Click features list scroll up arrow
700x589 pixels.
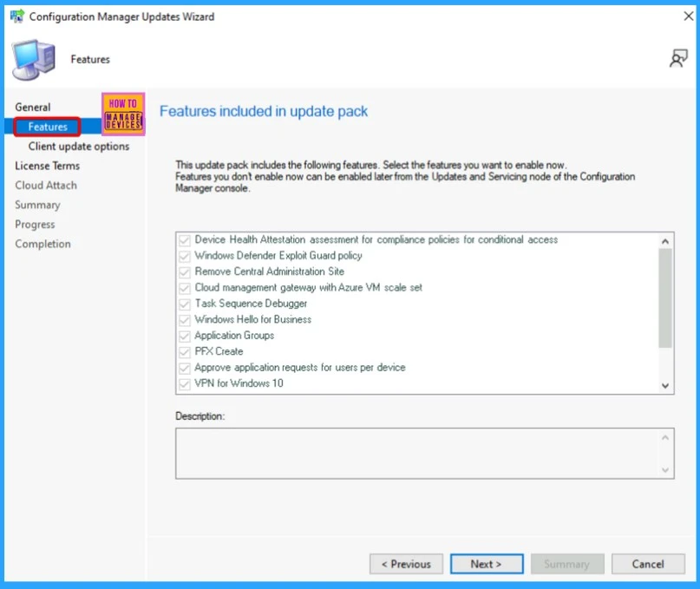[x=665, y=241]
